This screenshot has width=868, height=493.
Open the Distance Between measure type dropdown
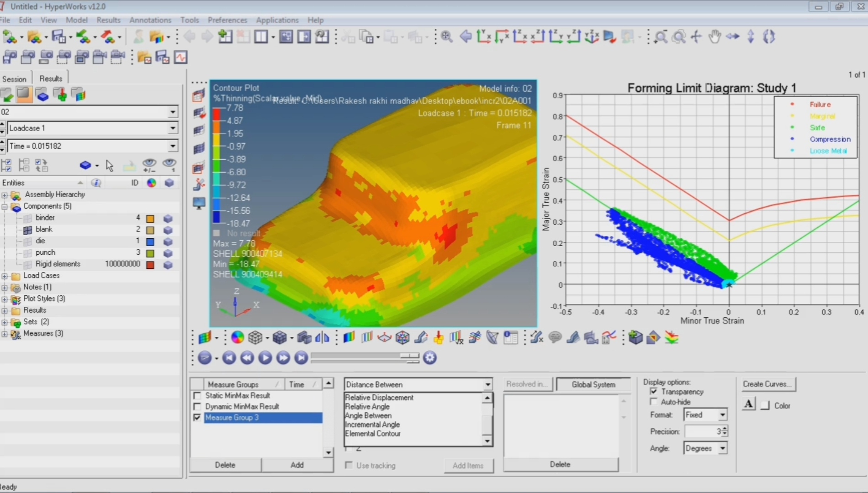[x=487, y=385]
